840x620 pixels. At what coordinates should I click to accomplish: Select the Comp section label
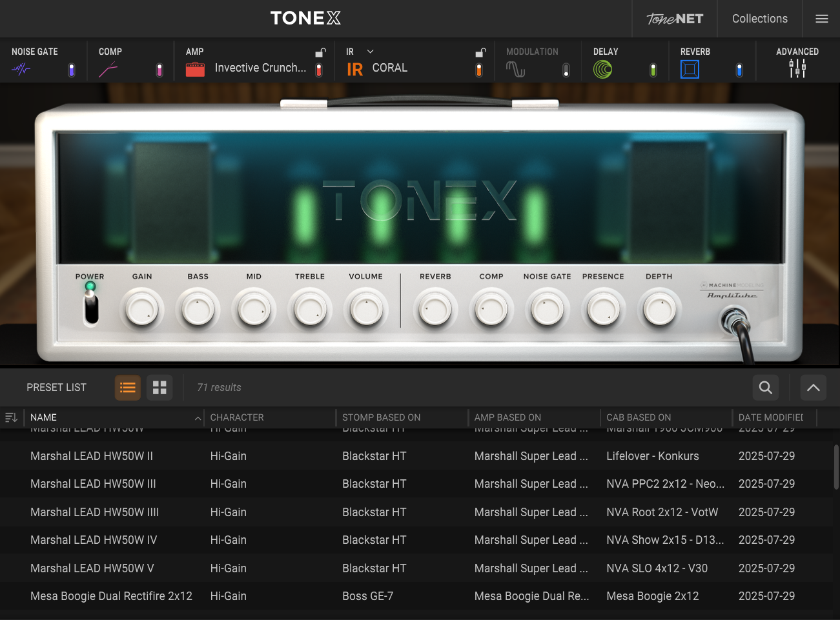tap(110, 52)
